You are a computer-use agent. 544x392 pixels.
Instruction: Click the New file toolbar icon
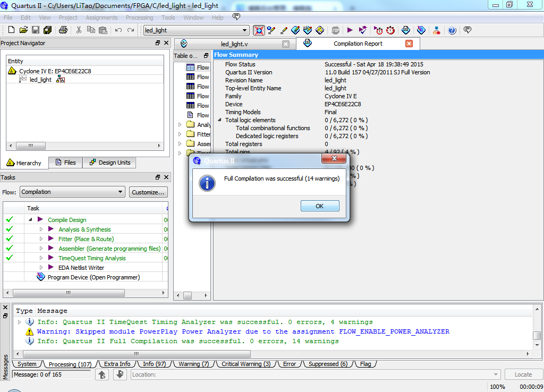click(11, 30)
